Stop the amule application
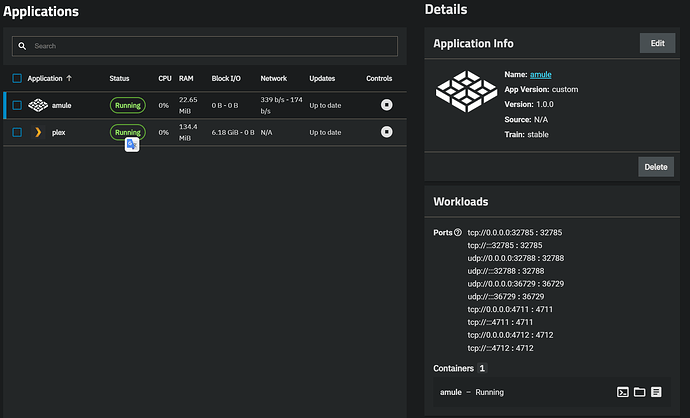Viewport: 690px width, 418px height. tap(386, 105)
